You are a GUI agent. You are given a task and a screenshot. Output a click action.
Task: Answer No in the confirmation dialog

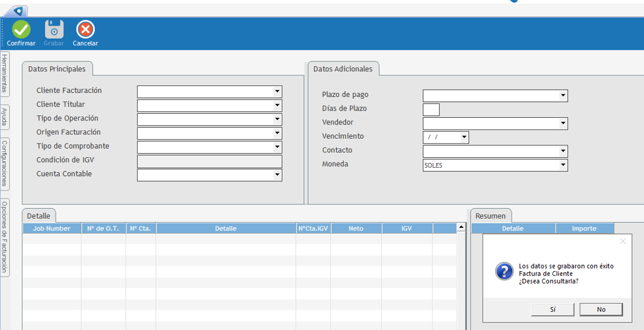(x=601, y=310)
